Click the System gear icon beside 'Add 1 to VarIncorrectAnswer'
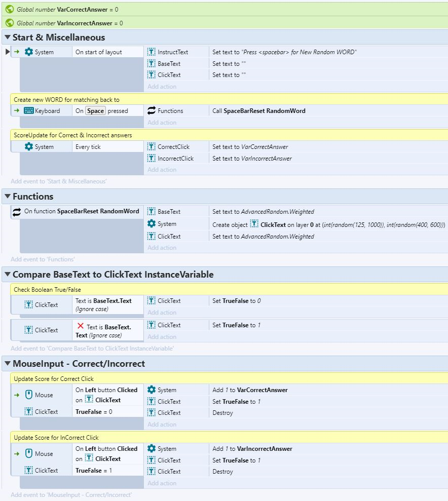Screen dimensions: 448x501 click(x=152, y=448)
